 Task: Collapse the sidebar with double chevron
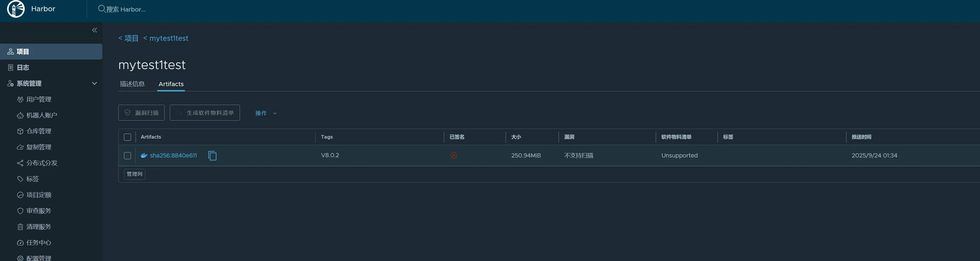[x=94, y=30]
